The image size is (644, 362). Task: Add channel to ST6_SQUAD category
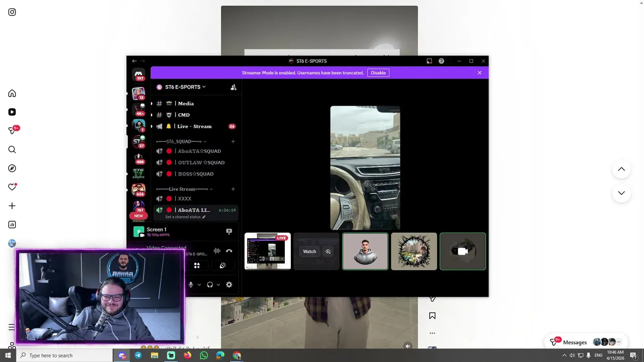pyautogui.click(x=233, y=141)
